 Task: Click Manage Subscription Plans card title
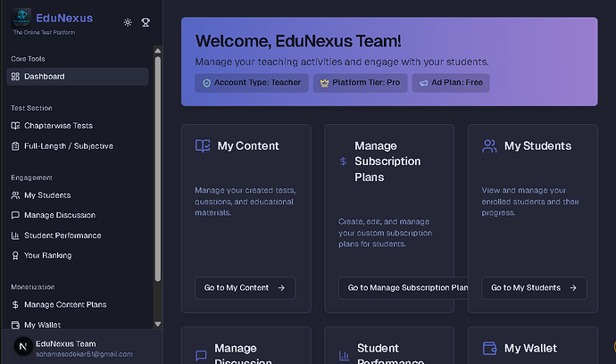pos(387,161)
